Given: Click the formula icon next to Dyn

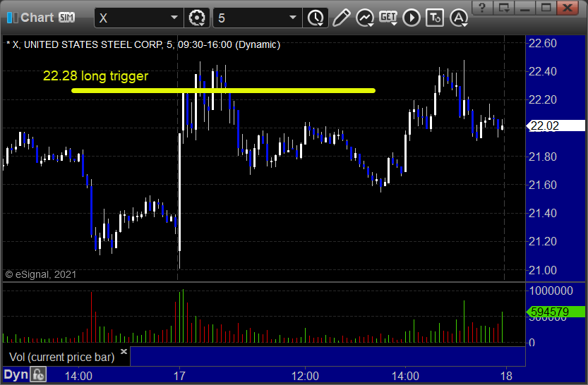Looking at the screenshot, I should coord(39,374).
